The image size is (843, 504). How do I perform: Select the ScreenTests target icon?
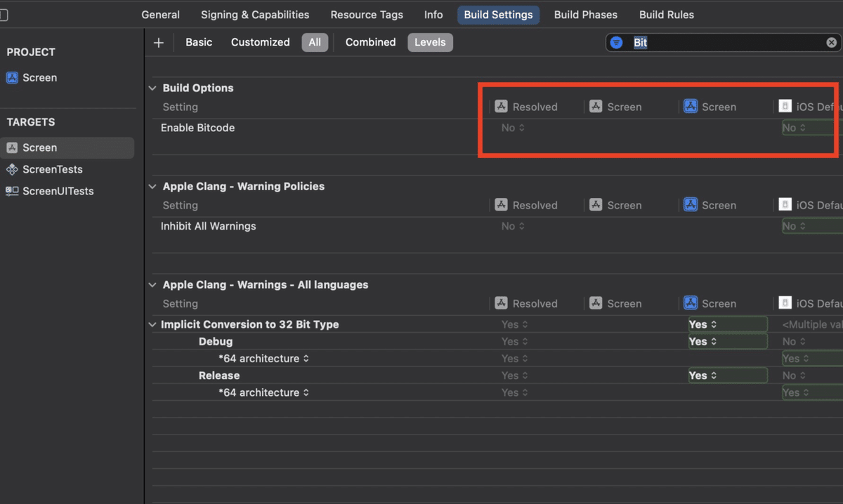[12, 169]
